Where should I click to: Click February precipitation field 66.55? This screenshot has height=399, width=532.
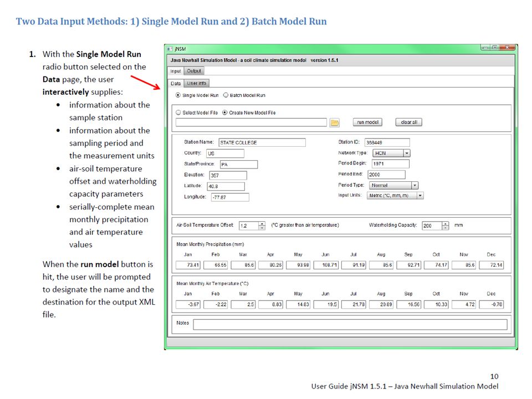click(216, 265)
